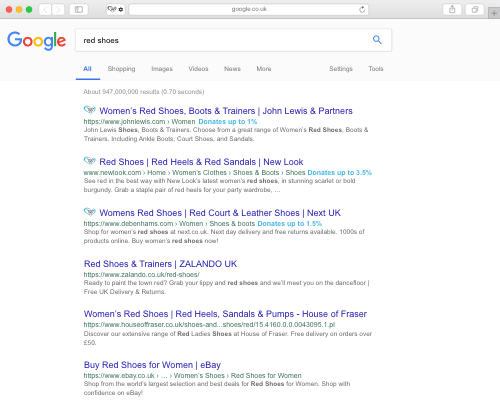This screenshot has height=400, width=500.
Task: Click the Google logo
Action: point(36,40)
